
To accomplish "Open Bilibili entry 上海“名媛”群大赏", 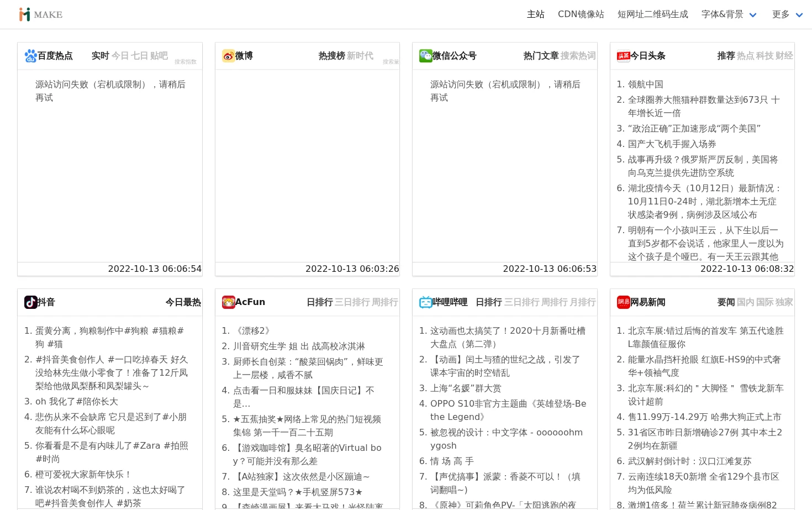I will [x=466, y=388].
